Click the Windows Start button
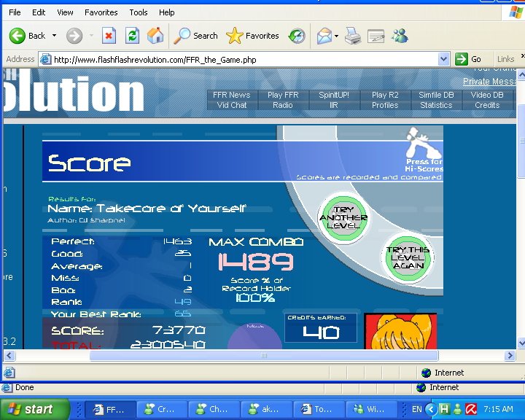Image resolution: width=525 pixels, height=420 pixels. click(35, 409)
